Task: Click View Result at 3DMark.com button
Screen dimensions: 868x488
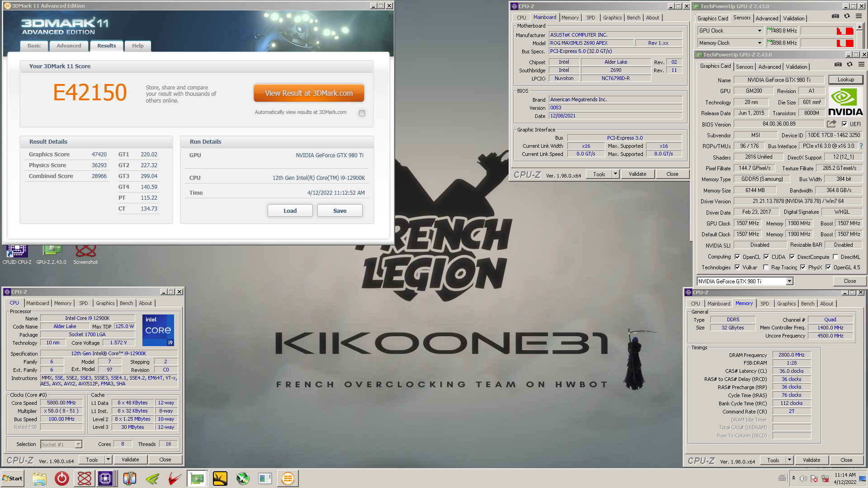Action: pos(309,93)
